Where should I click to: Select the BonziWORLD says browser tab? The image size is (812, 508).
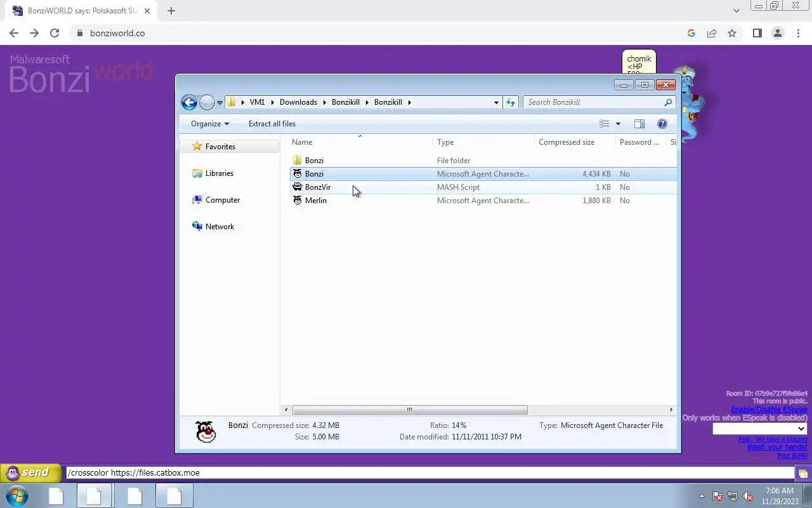[x=81, y=11]
